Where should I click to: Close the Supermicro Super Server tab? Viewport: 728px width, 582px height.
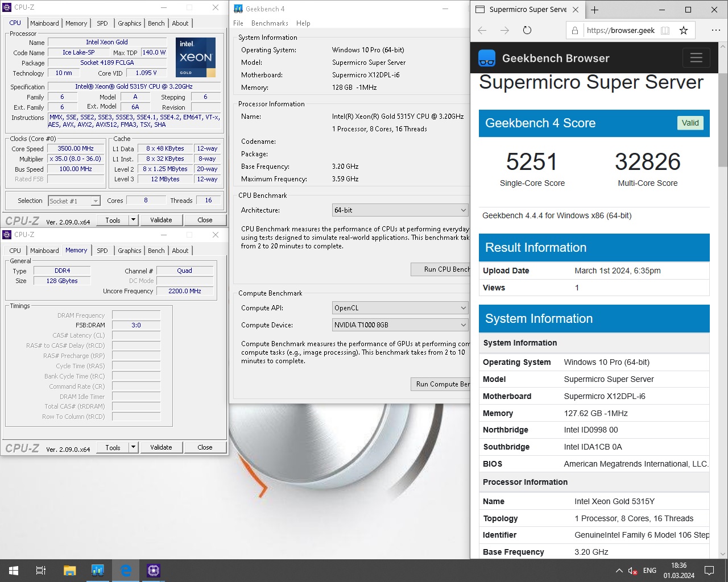pos(576,10)
